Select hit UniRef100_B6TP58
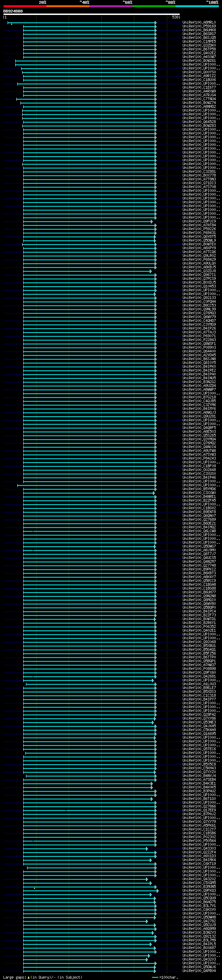This screenshot has width=222, height=980. click(199, 49)
